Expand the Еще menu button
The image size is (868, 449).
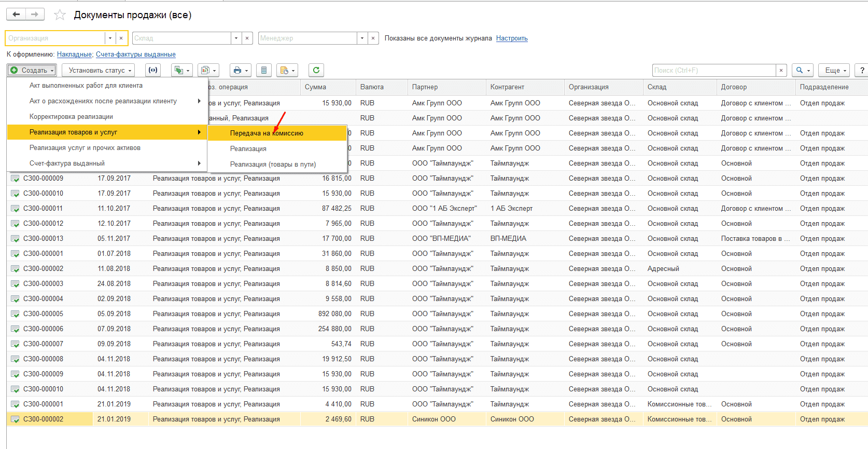(x=835, y=70)
